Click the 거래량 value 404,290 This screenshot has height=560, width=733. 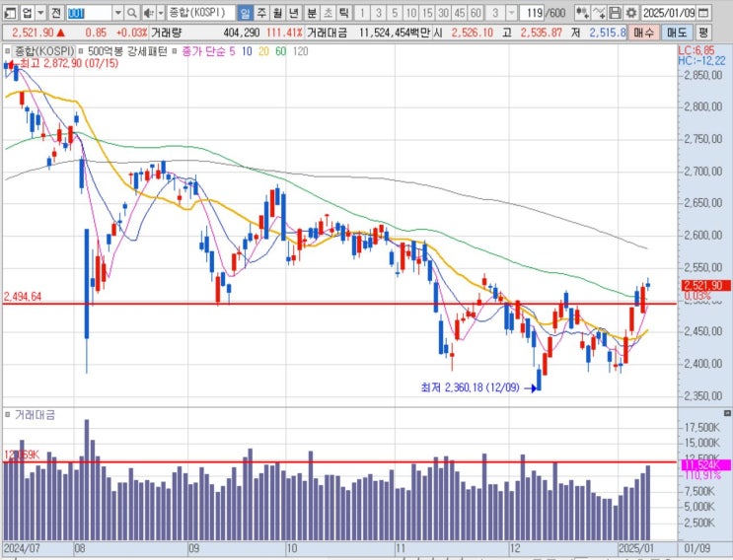242,33
